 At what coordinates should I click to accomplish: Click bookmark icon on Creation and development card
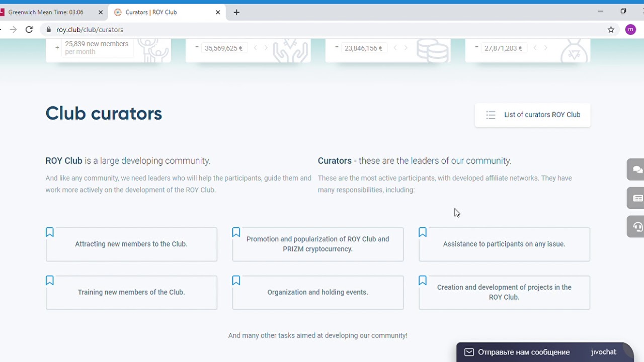pyautogui.click(x=423, y=281)
